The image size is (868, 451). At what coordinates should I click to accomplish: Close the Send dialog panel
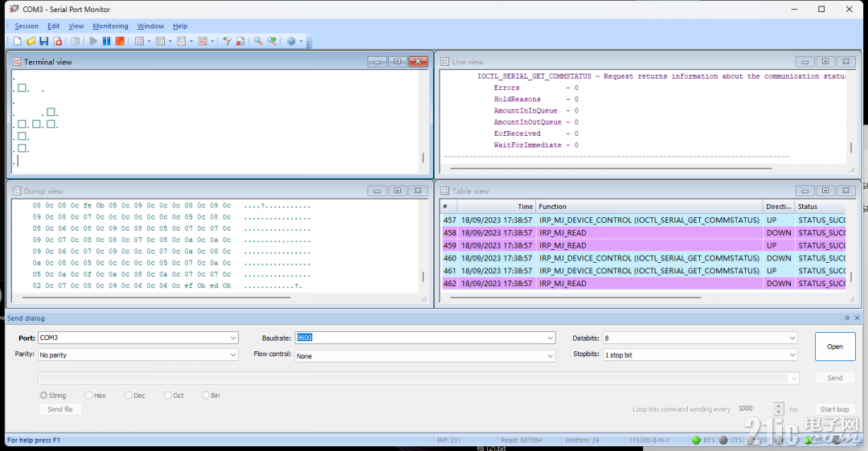coord(857,318)
